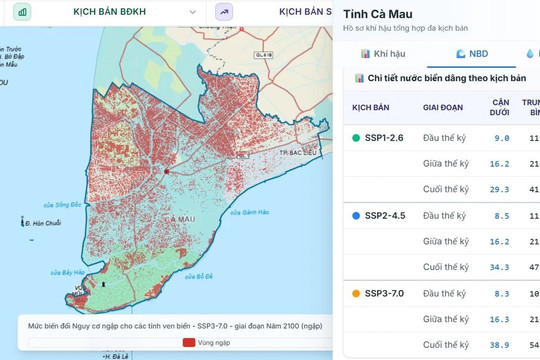Select the SSP1-2.6 scenario row
The height and width of the screenshot is (360, 540).
[x=442, y=138]
